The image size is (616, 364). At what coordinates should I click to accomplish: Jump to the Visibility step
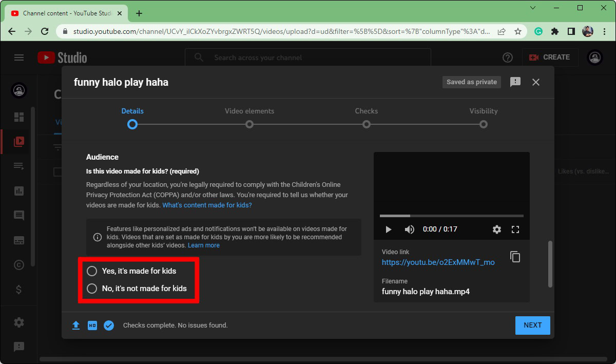pos(483,124)
